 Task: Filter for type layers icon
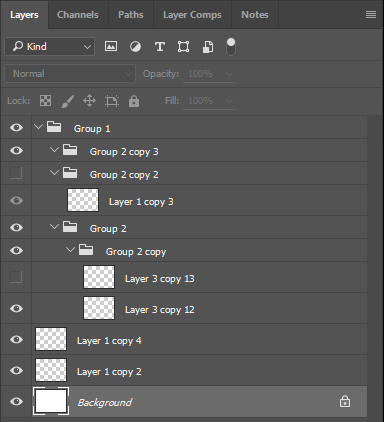(160, 47)
